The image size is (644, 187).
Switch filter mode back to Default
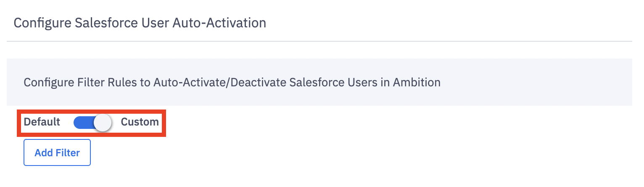[92, 123]
